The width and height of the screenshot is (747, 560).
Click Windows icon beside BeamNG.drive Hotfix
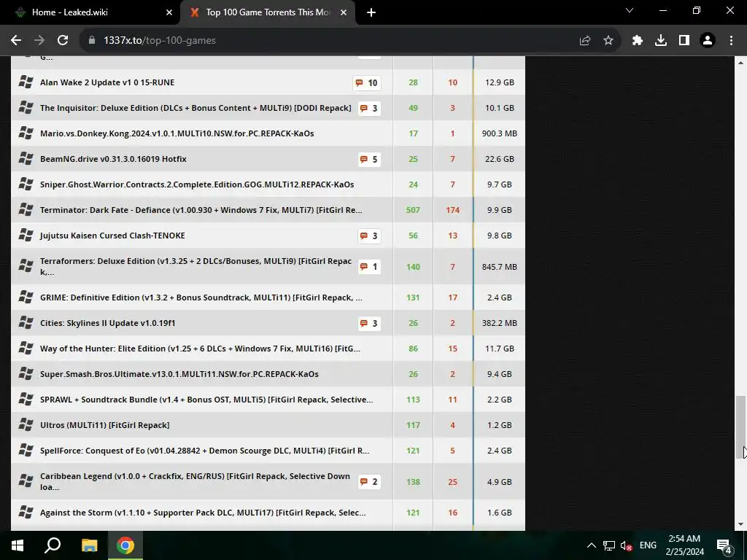click(26, 158)
